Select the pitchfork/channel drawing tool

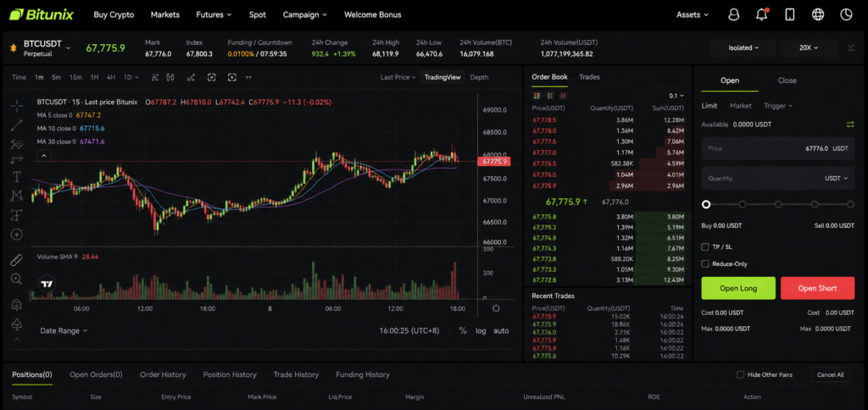coord(17,144)
